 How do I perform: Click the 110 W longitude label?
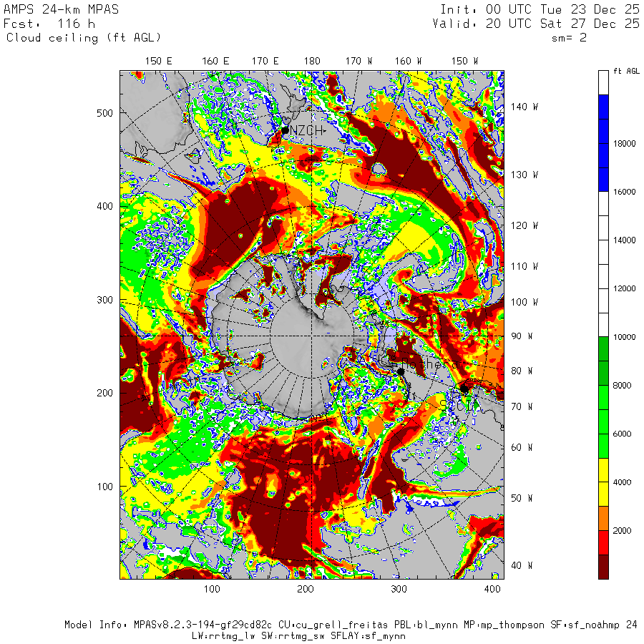coord(525,267)
